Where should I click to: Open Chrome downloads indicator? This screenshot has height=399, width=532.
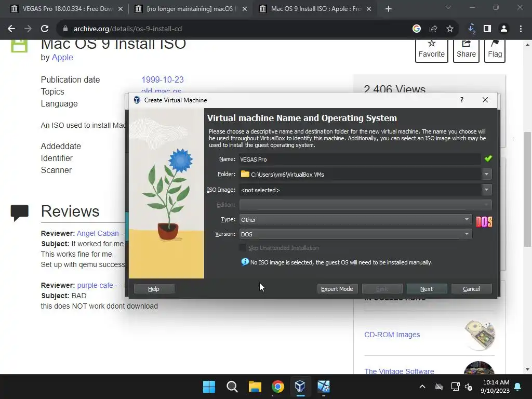tap(471, 29)
